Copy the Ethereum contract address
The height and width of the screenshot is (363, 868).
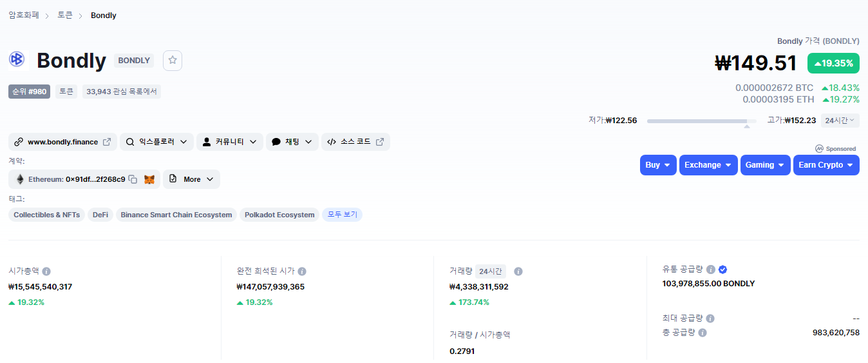133,179
